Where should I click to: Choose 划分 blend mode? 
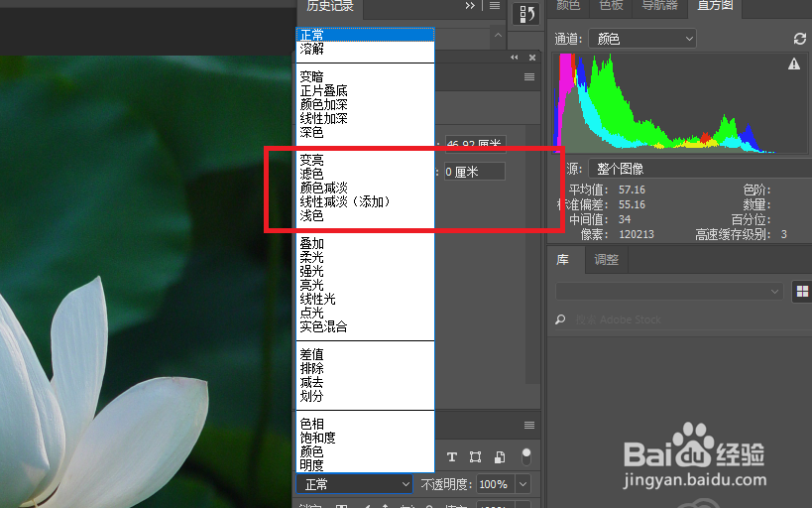pyautogui.click(x=365, y=396)
